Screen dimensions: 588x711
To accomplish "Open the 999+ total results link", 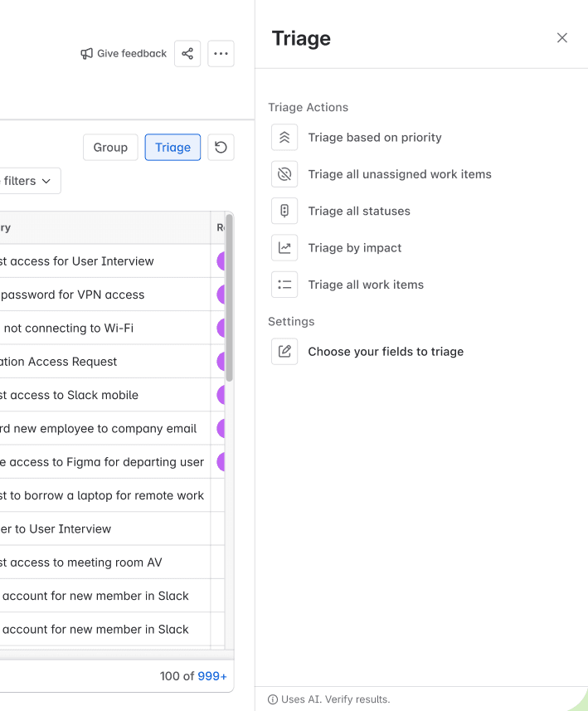I will coord(212,676).
